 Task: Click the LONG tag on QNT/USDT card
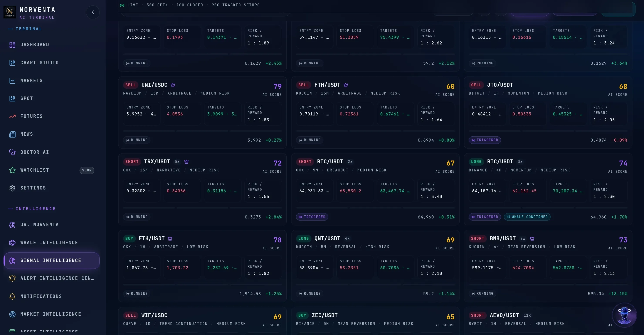[303, 239]
